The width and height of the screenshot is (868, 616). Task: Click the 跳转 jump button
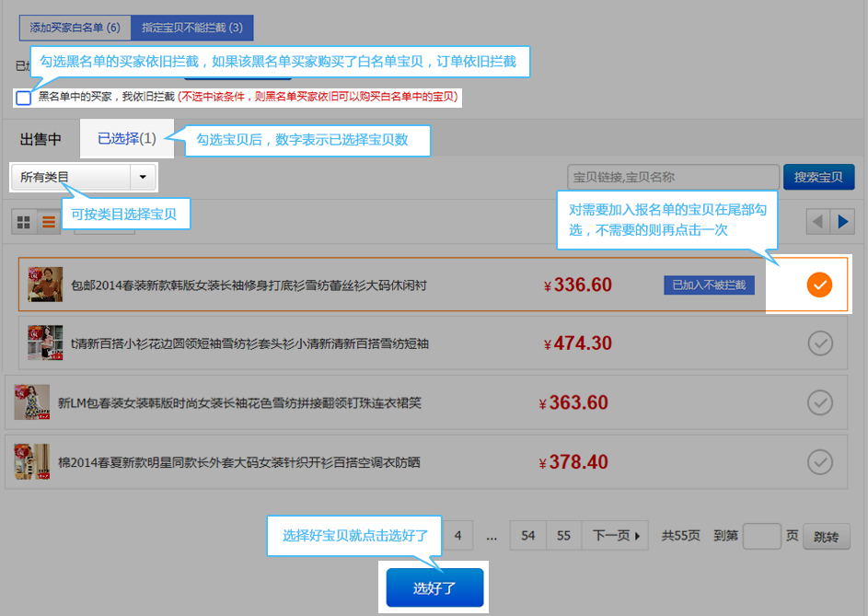point(827,536)
